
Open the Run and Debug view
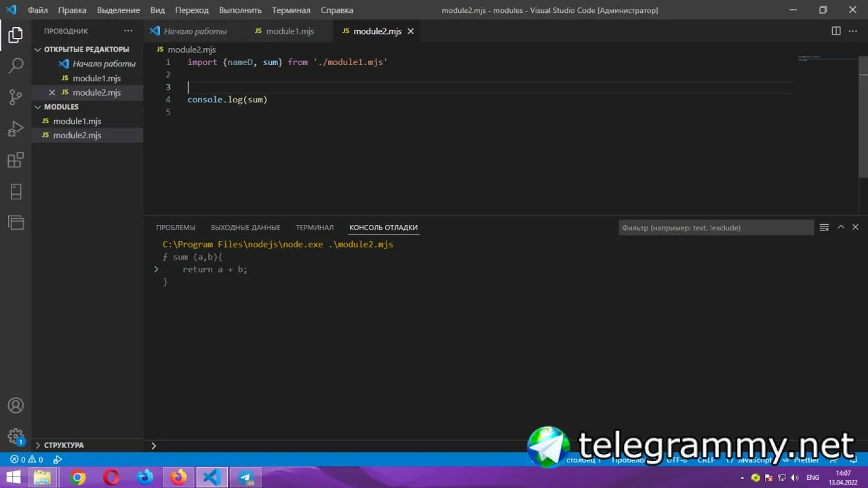(x=16, y=129)
